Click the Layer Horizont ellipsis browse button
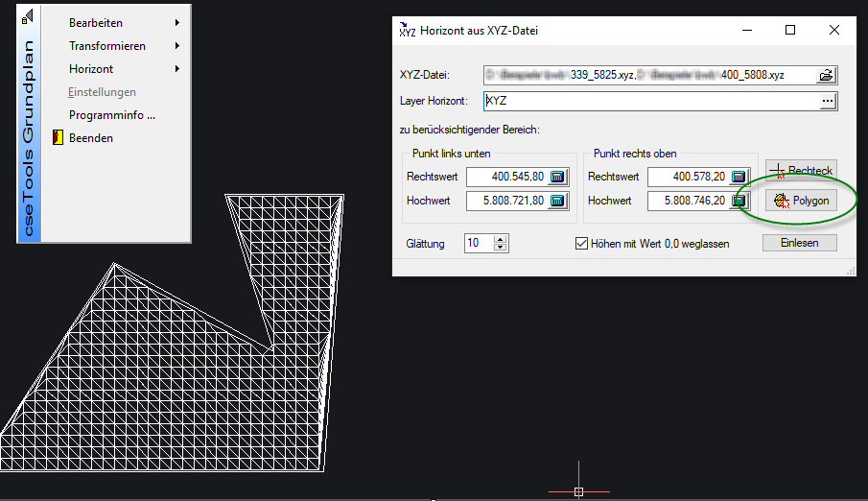This screenshot has width=868, height=501. [827, 101]
